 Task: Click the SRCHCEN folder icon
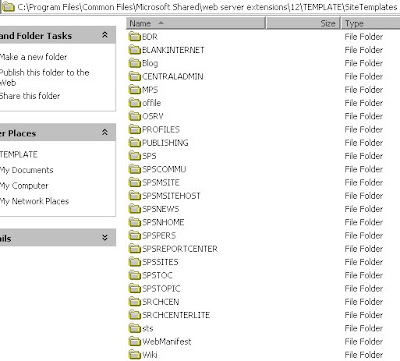point(135,302)
